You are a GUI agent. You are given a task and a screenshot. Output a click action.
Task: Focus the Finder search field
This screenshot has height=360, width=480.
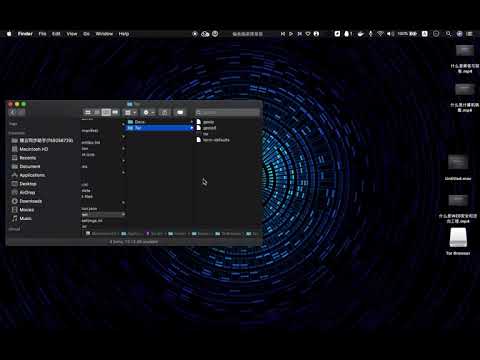(227, 113)
